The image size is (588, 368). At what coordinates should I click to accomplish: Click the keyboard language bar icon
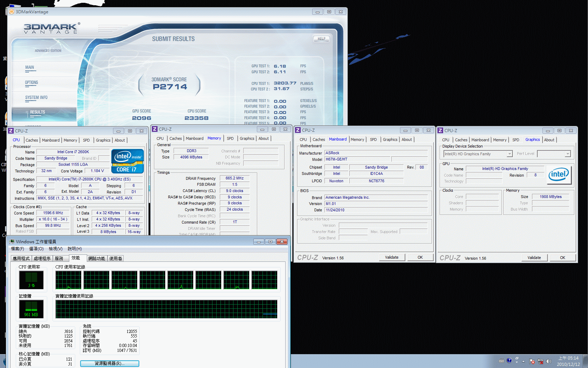(x=501, y=361)
